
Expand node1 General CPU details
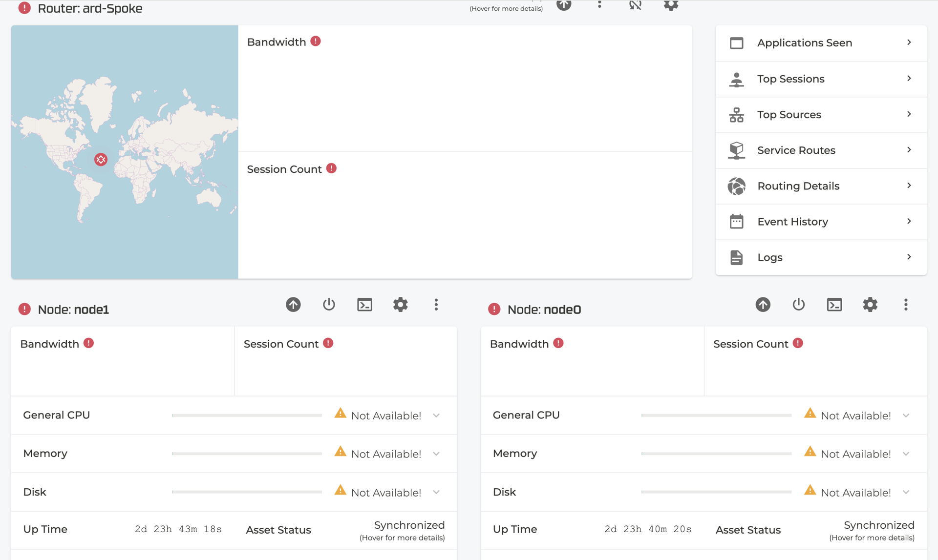click(x=436, y=415)
